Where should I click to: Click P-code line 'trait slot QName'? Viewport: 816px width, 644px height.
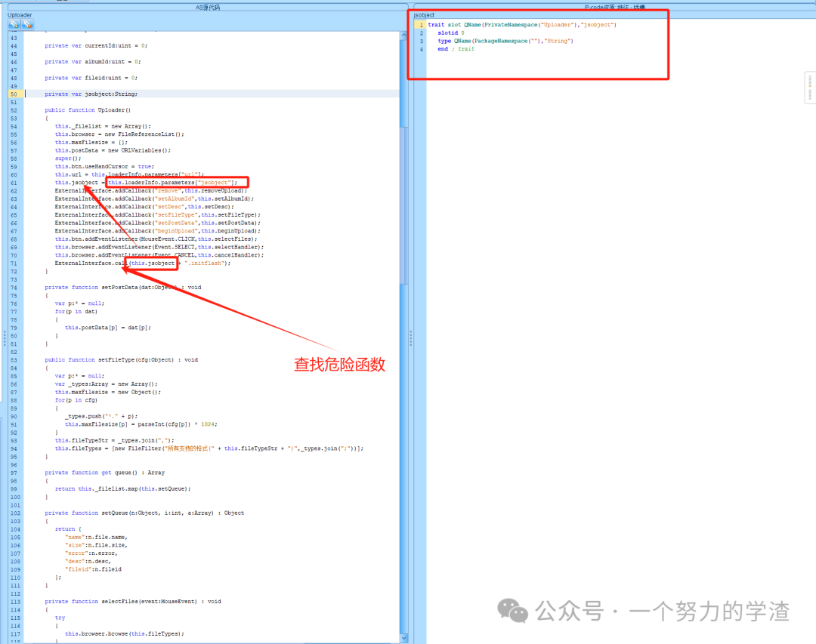tap(522, 24)
